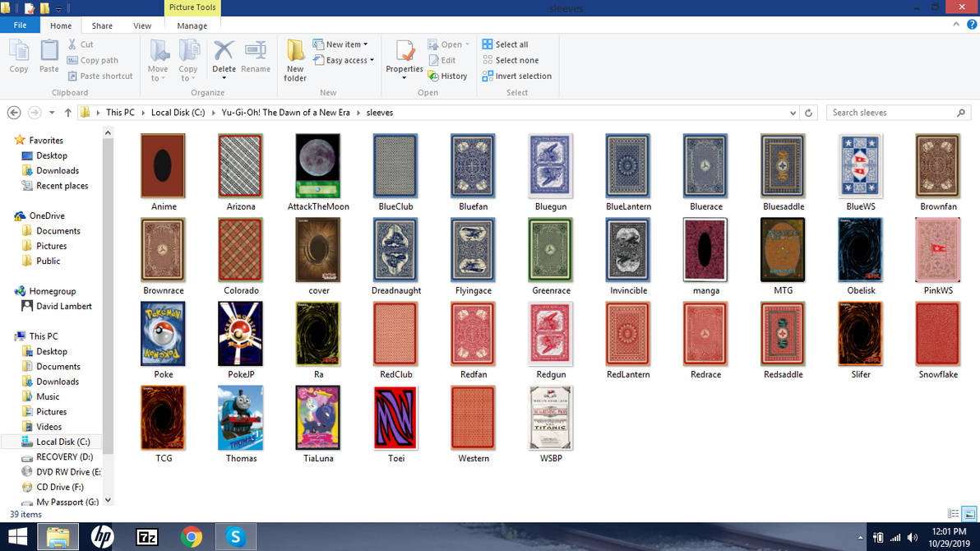Open Music under This PC
Image resolution: width=980 pixels, height=551 pixels.
[x=48, y=396]
